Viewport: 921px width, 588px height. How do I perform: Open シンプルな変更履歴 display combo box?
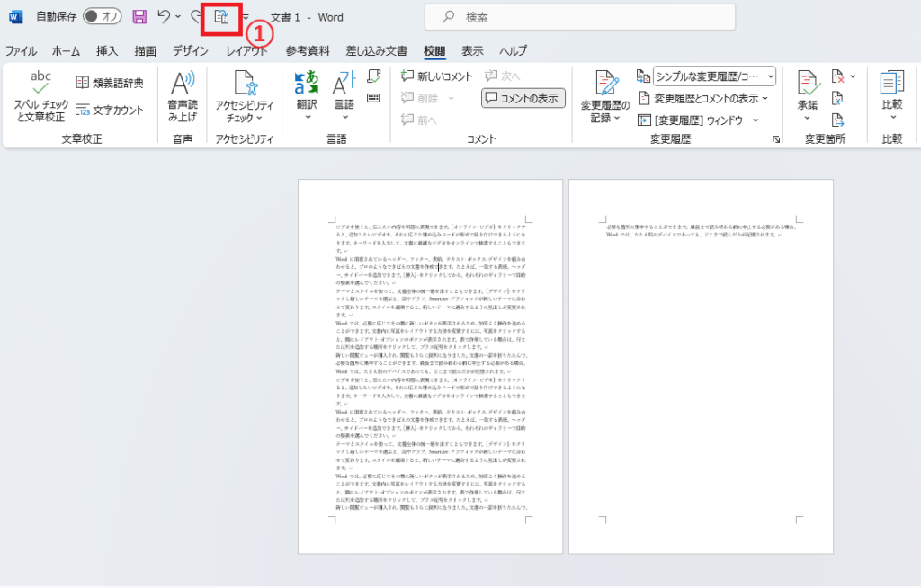[715, 76]
